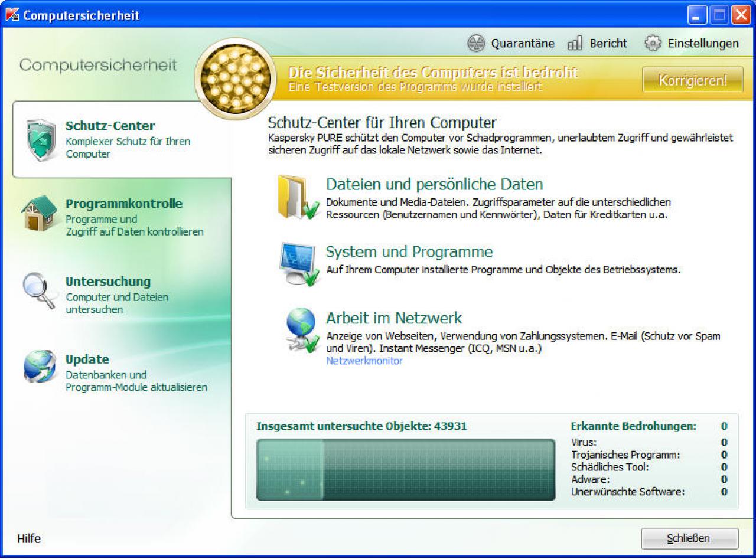Click the Update globe icon
Image resolution: width=756 pixels, height=559 pixels.
tap(40, 366)
